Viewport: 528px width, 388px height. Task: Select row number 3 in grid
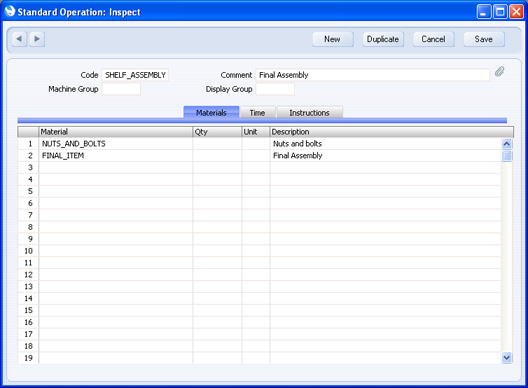28,167
